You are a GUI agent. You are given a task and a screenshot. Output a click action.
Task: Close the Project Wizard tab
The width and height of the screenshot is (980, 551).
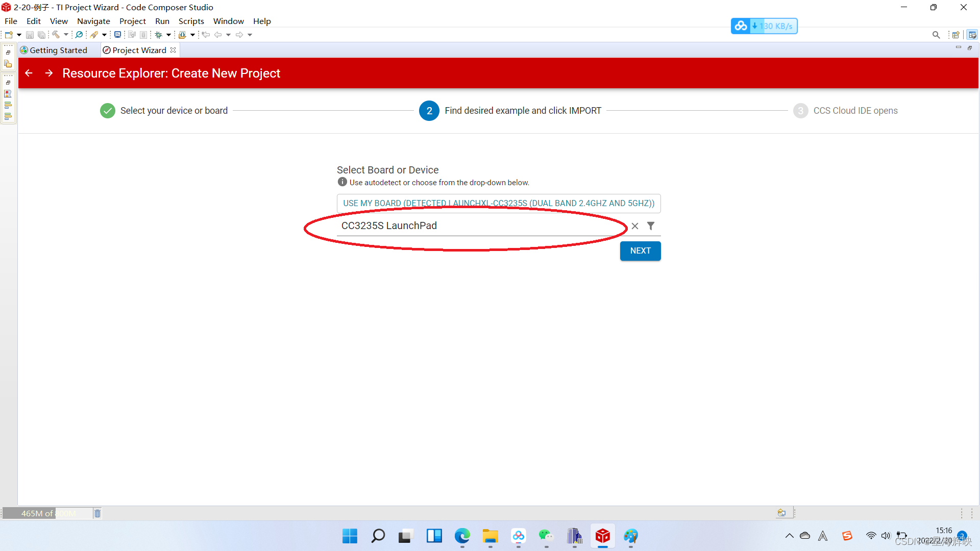pos(173,50)
